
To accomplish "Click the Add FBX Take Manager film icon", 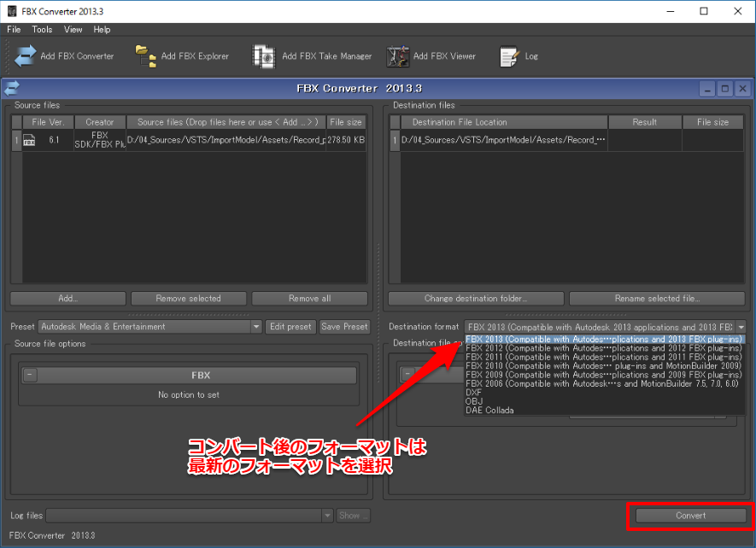I will click(264, 56).
